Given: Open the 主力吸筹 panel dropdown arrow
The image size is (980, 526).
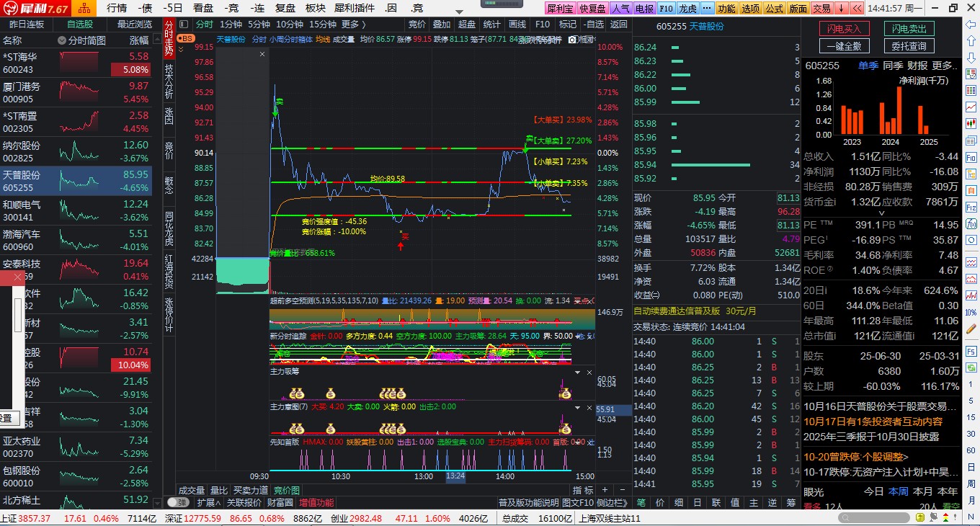Looking at the screenshot, I should [577, 373].
